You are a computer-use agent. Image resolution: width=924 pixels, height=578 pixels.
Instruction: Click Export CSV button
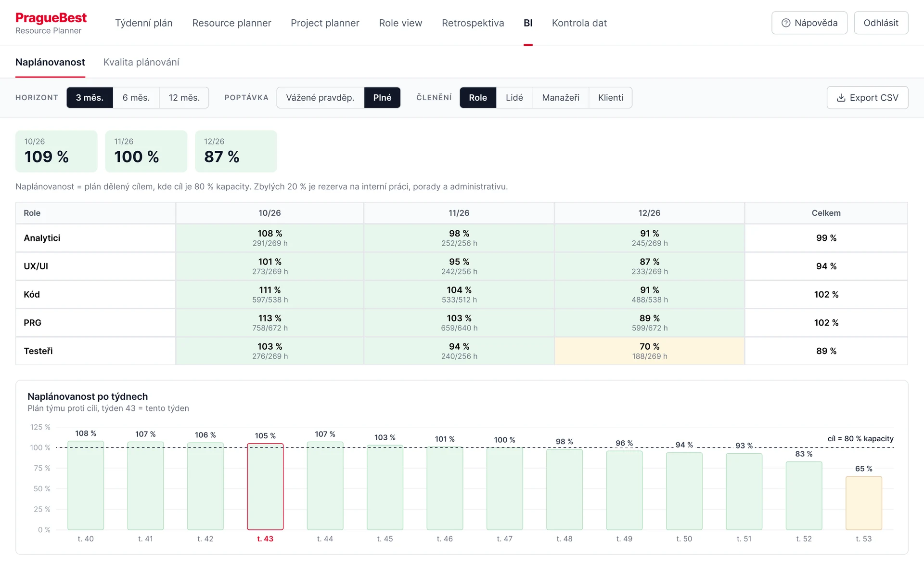pos(867,98)
